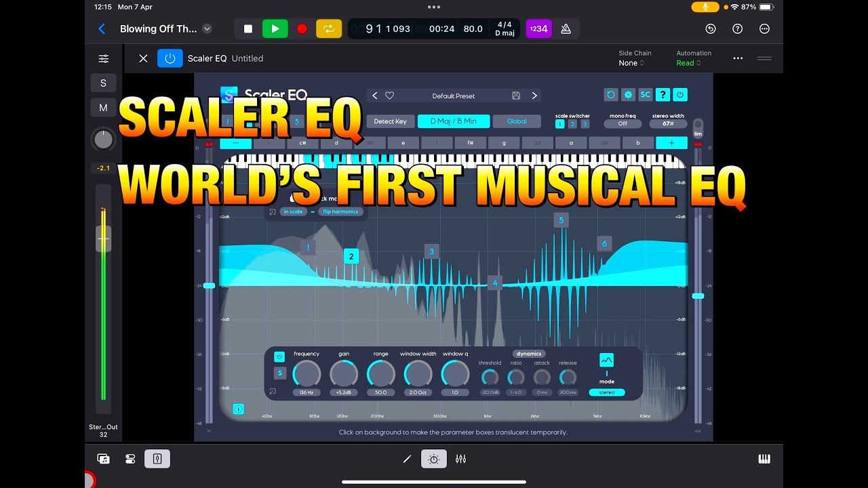
Task: Open the D Maj / B Min scale selector
Action: (x=453, y=121)
